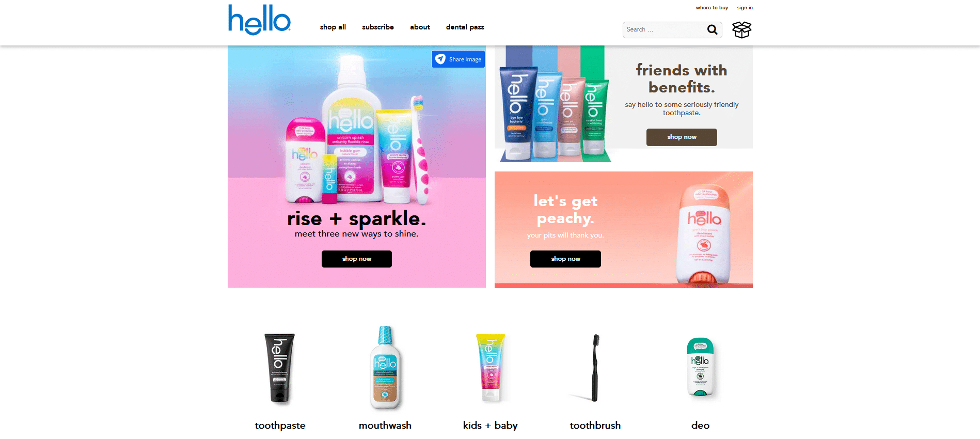The height and width of the screenshot is (439, 980).
Task: Open the subscribe menu item
Action: (377, 27)
